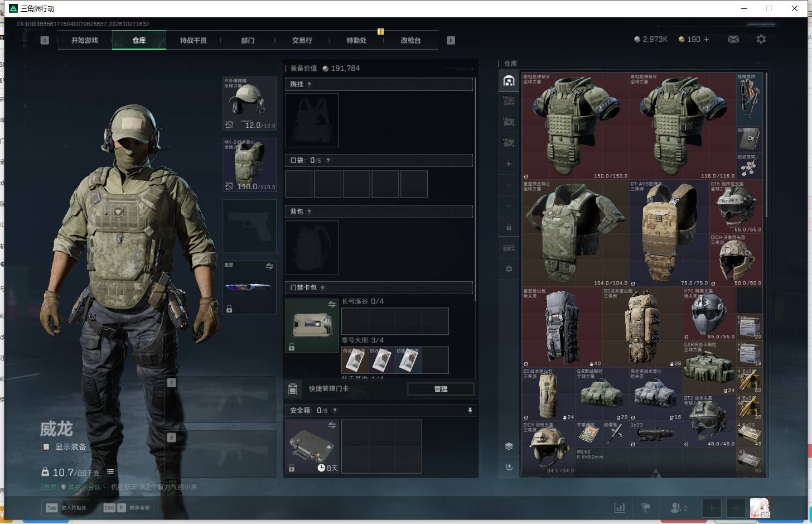Click the swap icon on keycard case

coord(332,304)
